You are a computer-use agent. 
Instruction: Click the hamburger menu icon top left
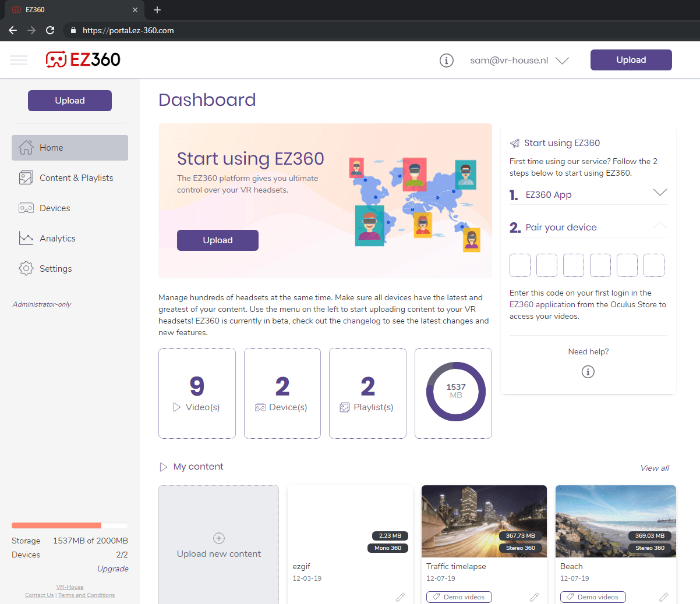click(x=19, y=60)
